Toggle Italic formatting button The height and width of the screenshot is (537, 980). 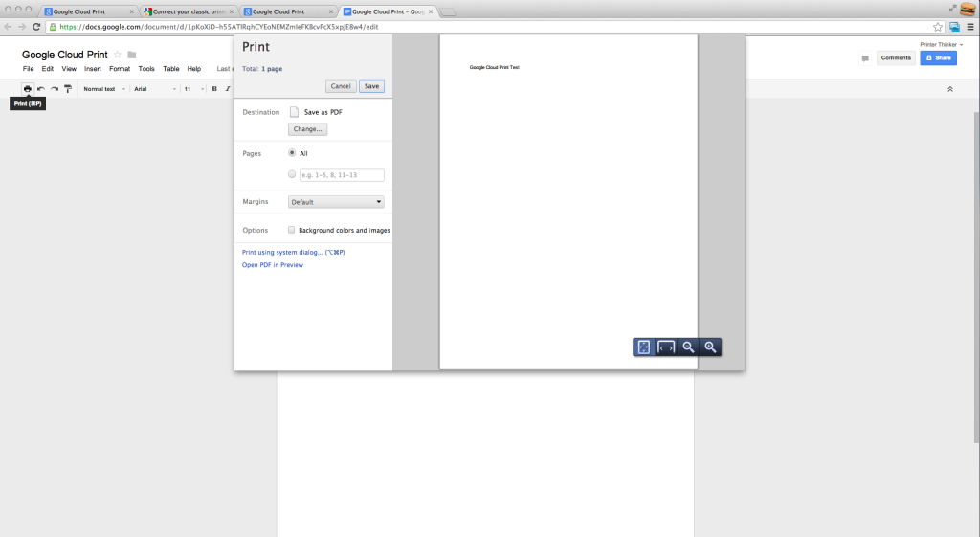tap(228, 89)
